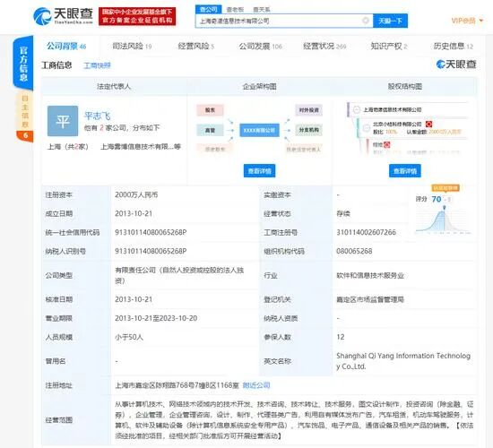Click the 登记机关 value 嘉定区市场监督管理局
The width and height of the screenshot is (493, 448).
(370, 299)
